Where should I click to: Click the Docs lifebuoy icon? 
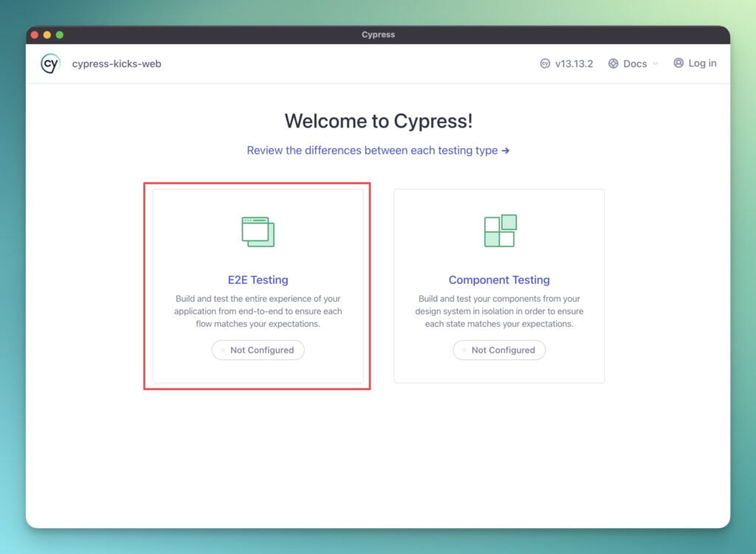(x=613, y=63)
